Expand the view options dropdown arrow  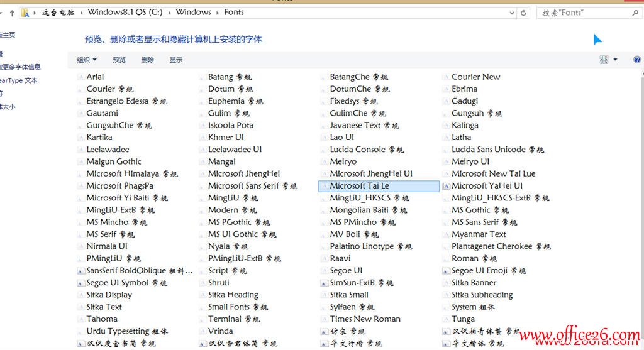tap(615, 60)
